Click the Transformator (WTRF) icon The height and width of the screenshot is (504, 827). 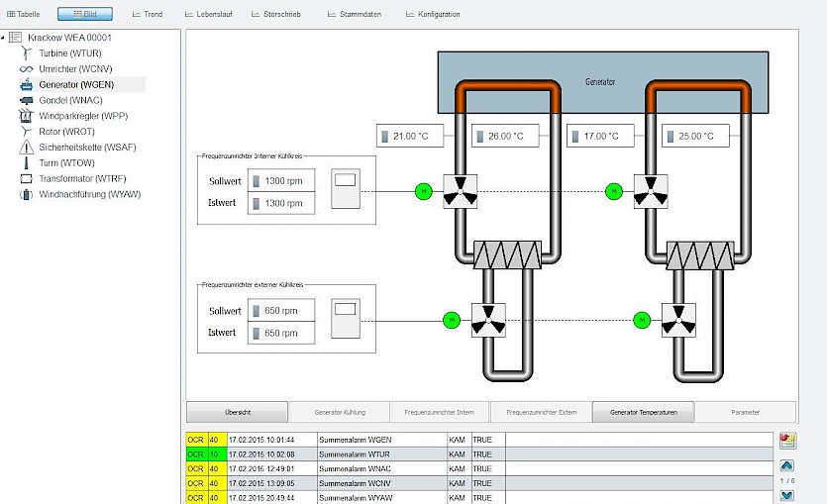coord(26,178)
